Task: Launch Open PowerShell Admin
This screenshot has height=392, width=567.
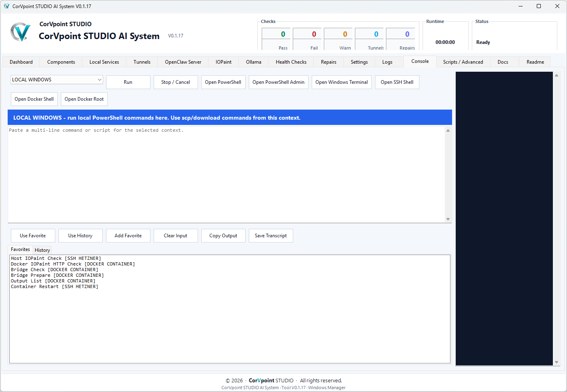Action: point(279,82)
